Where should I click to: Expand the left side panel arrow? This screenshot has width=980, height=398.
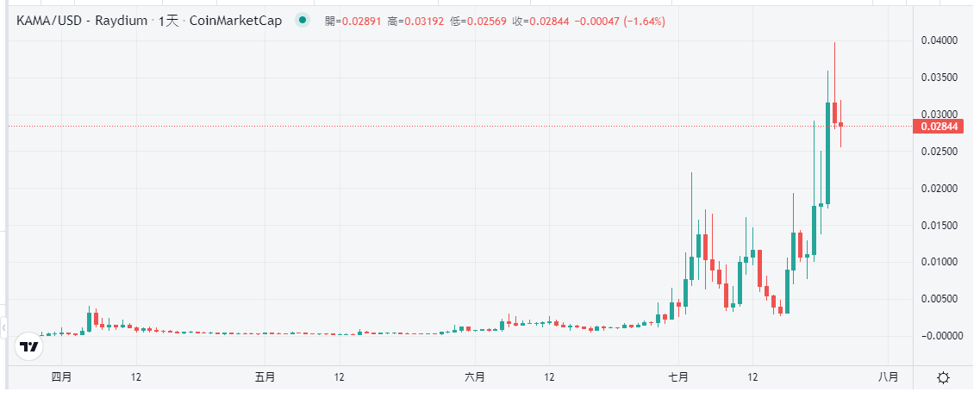click(3, 327)
